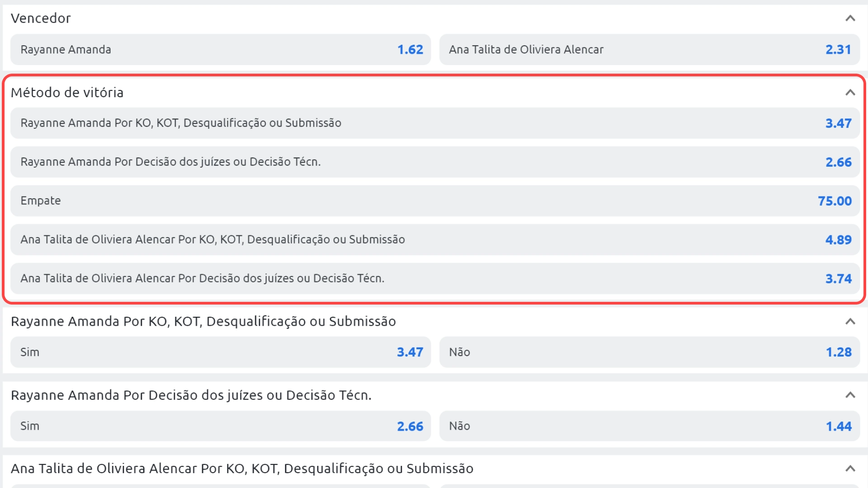Bet on Ana Talita winner at 2.31
Viewport: 868px width, 488px height.
tap(649, 50)
